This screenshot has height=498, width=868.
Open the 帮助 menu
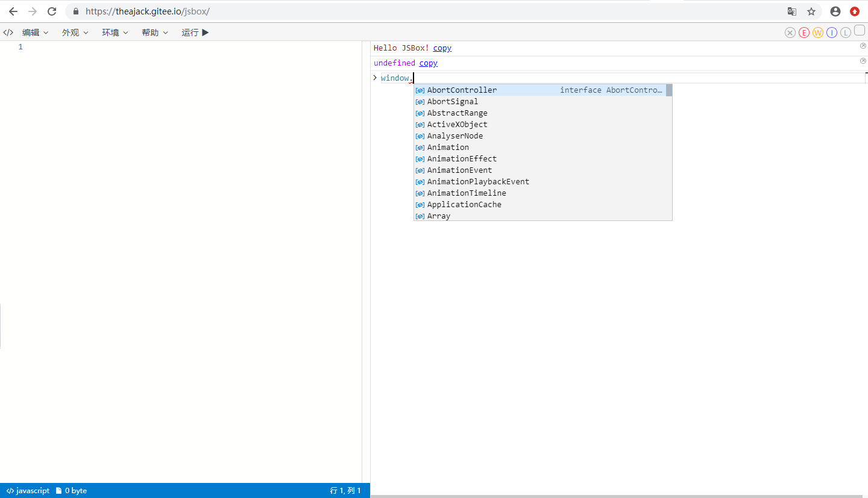[x=155, y=33]
